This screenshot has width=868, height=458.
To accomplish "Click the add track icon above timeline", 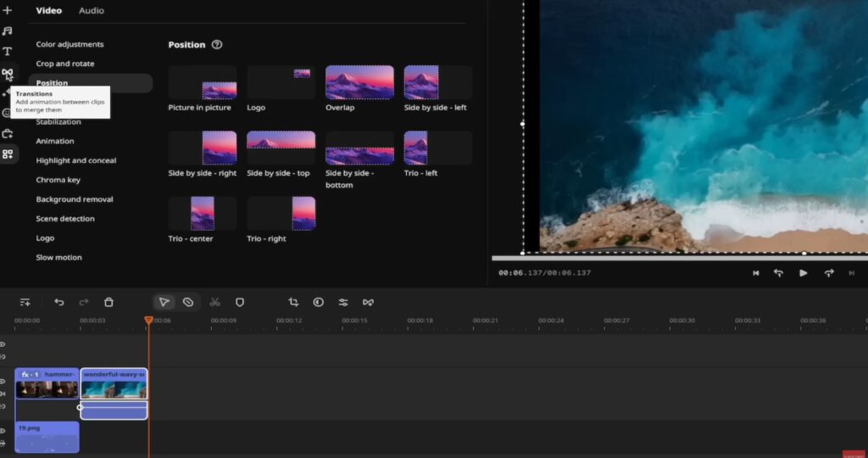I will [25, 302].
